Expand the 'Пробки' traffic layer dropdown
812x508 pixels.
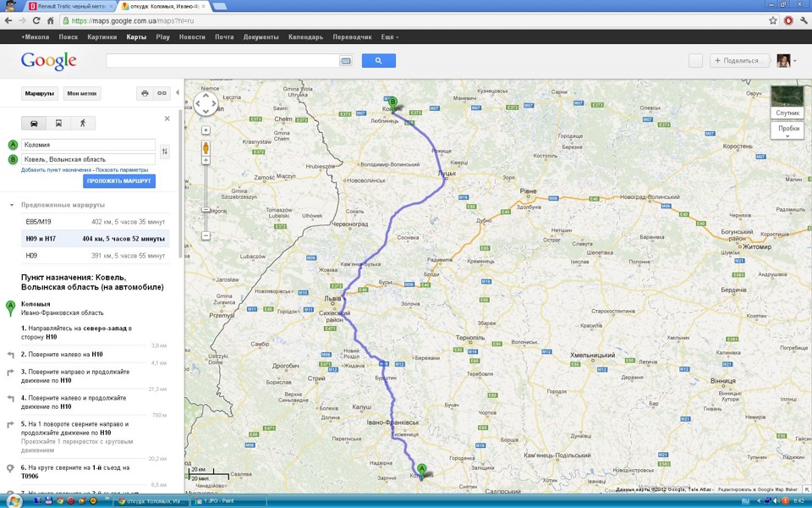(x=787, y=130)
